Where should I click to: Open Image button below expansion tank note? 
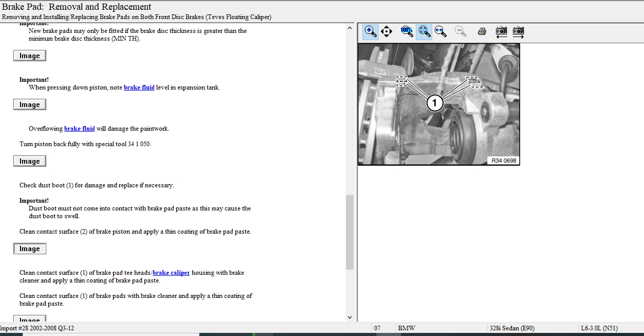pyautogui.click(x=30, y=104)
